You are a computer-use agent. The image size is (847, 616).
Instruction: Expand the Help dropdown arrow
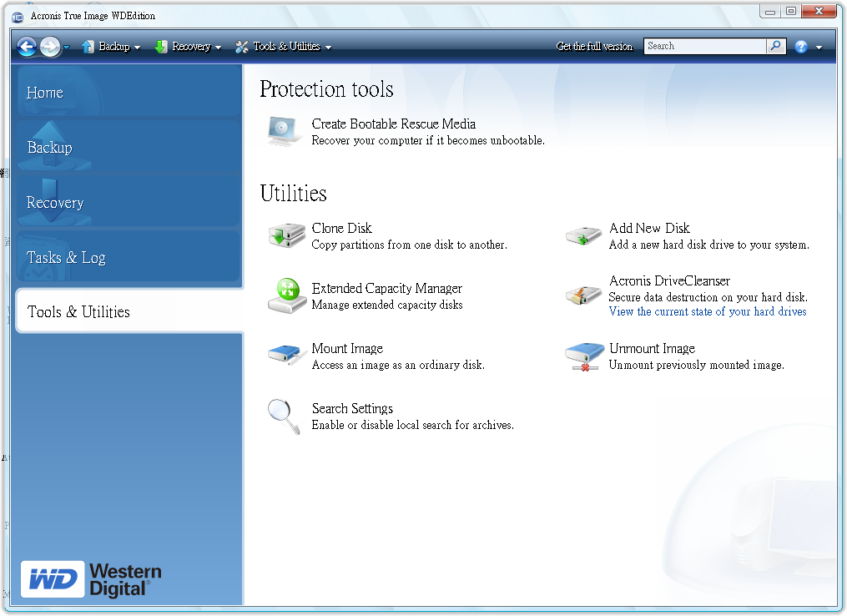tap(819, 48)
